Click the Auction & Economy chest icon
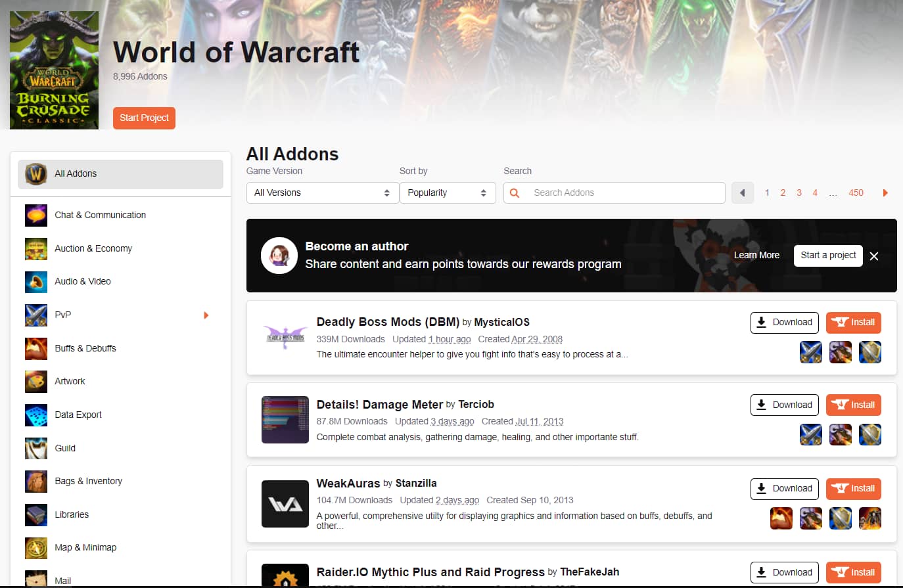Image resolution: width=903 pixels, height=588 pixels. click(36, 248)
